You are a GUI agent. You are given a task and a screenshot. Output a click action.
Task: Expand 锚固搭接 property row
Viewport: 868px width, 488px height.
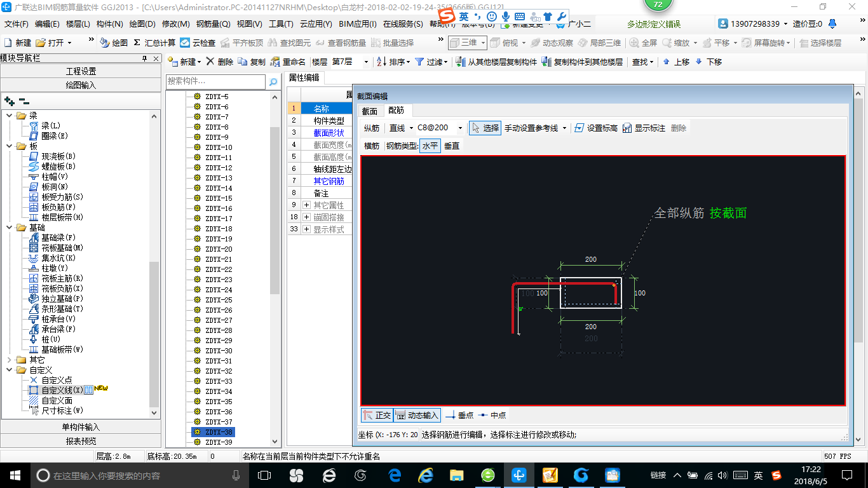[307, 217]
